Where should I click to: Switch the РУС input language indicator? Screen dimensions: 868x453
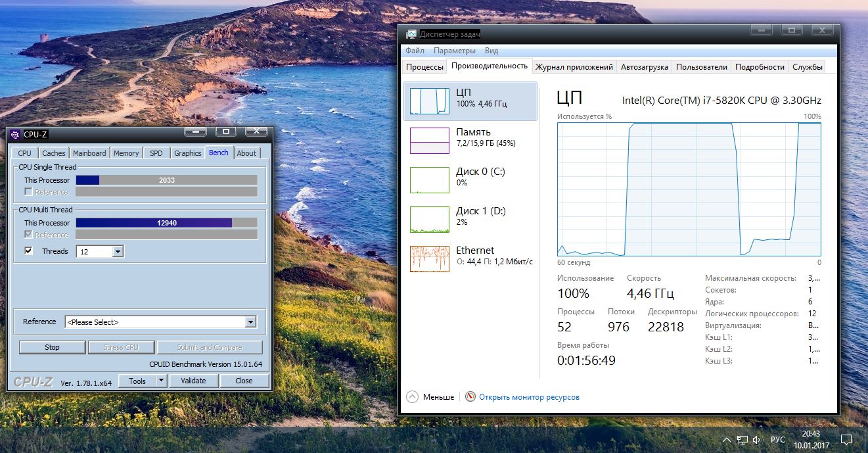[778, 440]
